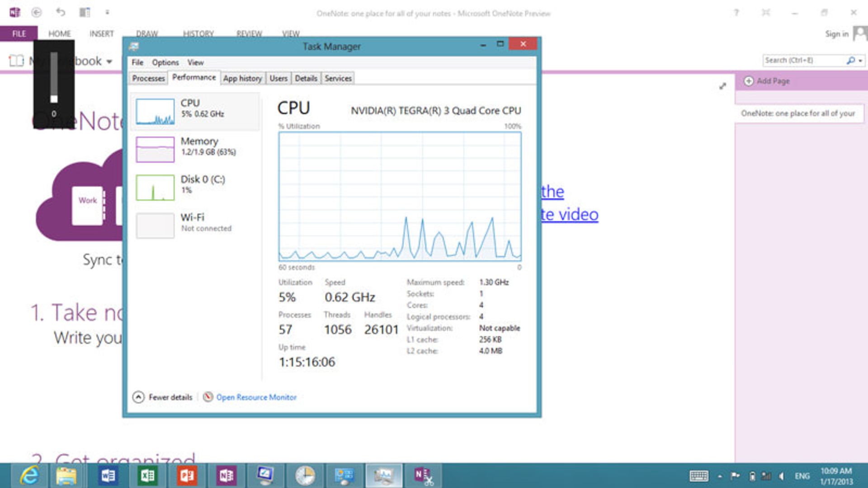
Task: Select the Wi-Fi performance item
Action: [195, 225]
